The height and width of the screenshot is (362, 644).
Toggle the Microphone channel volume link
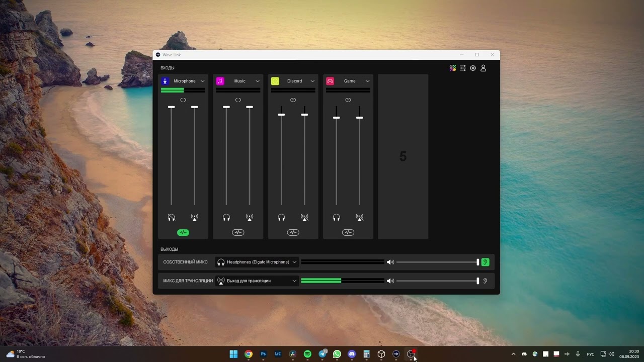point(183,100)
